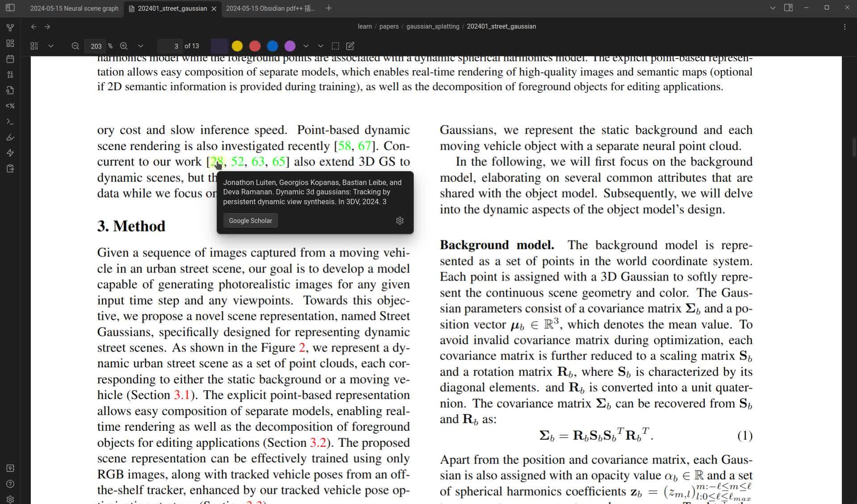Image resolution: width=857 pixels, height=504 pixels.
Task: Navigate forward in history
Action: (47, 27)
